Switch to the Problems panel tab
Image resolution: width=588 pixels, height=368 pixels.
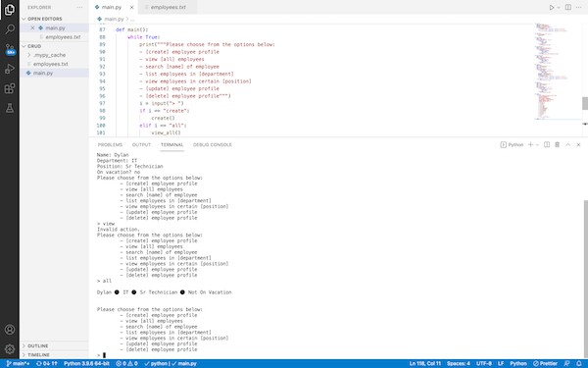pyautogui.click(x=110, y=144)
